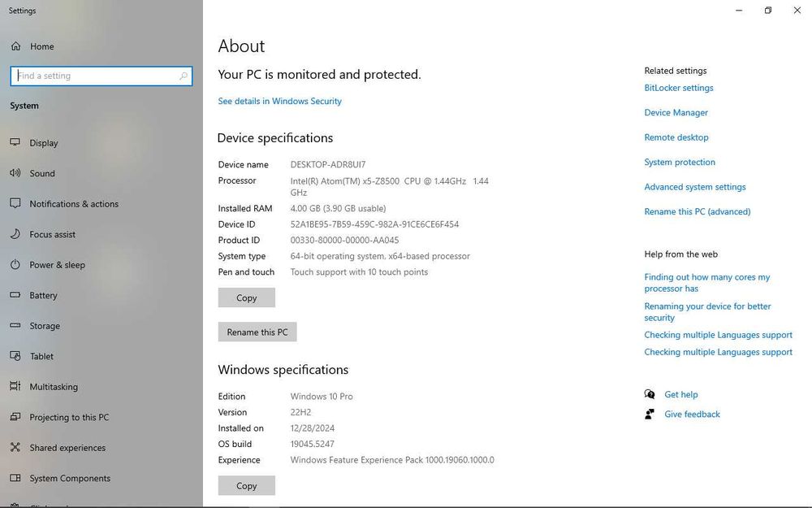812x508 pixels.
Task: Click the Shared experiences icon
Action: pos(15,447)
